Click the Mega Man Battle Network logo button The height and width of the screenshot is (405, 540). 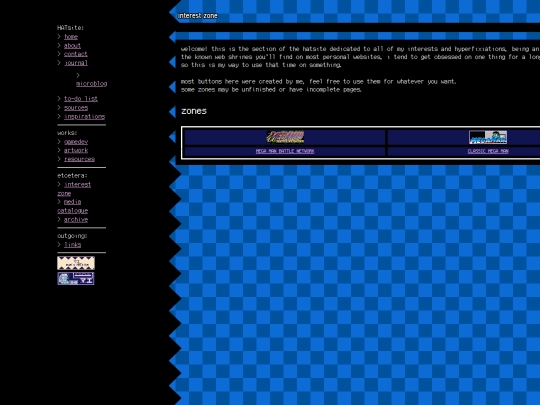click(285, 137)
